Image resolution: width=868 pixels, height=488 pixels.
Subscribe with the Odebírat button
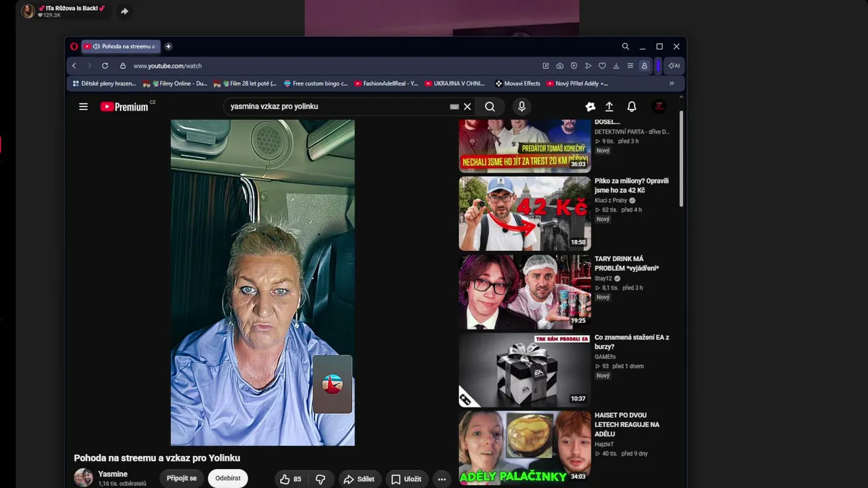click(228, 478)
